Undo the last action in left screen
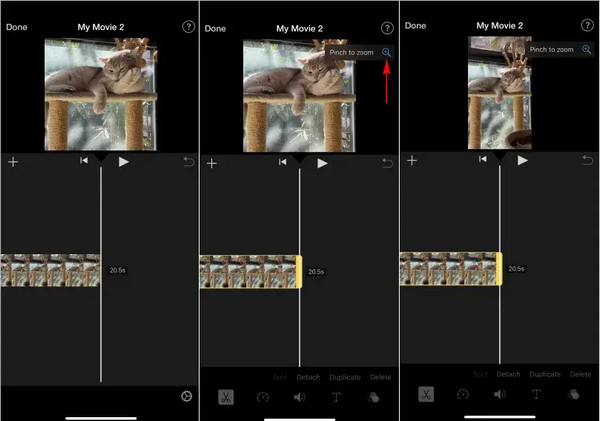600x421 pixels. 189,162
